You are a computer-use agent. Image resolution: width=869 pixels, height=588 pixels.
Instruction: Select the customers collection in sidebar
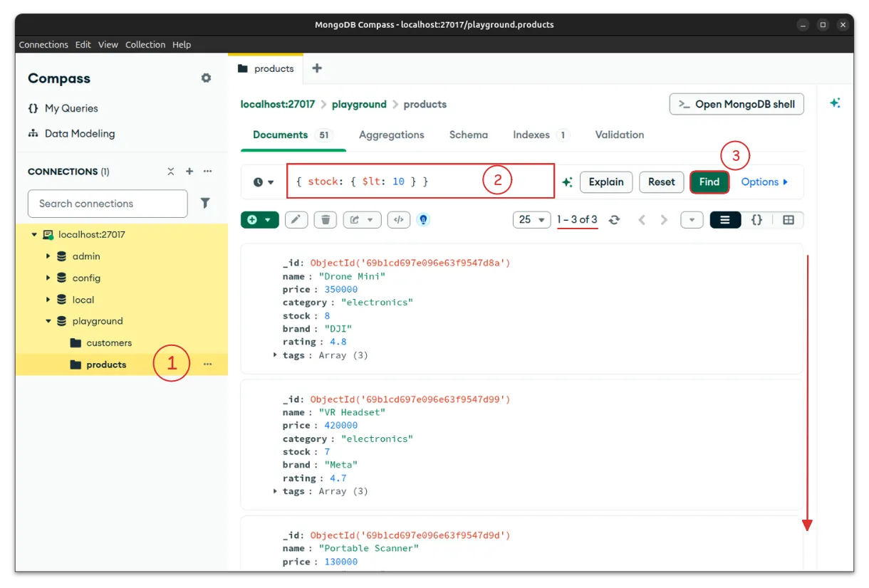click(109, 342)
